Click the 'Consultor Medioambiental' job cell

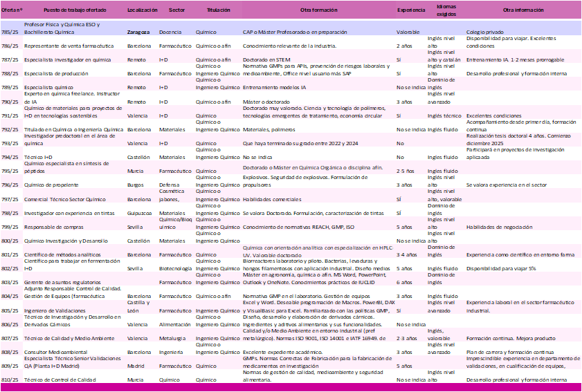tap(55, 352)
